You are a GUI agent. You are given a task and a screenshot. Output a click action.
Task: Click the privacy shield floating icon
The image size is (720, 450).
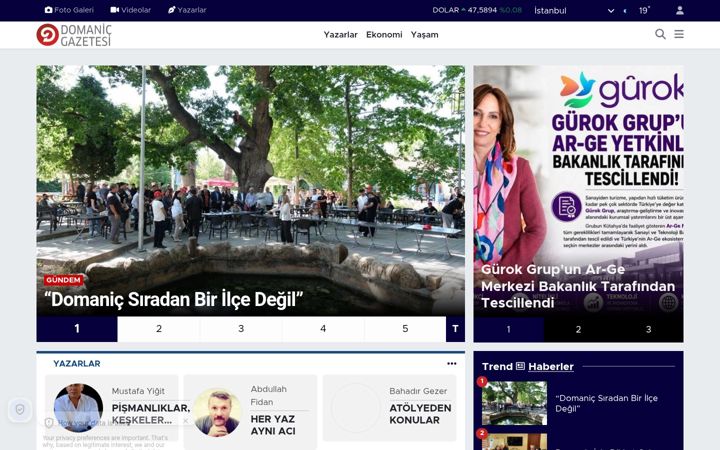[x=20, y=410]
